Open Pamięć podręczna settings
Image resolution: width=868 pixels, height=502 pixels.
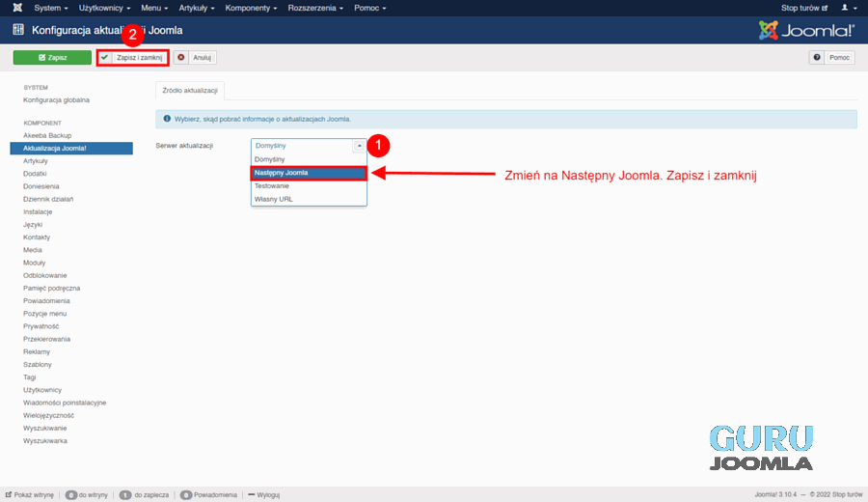[51, 288]
